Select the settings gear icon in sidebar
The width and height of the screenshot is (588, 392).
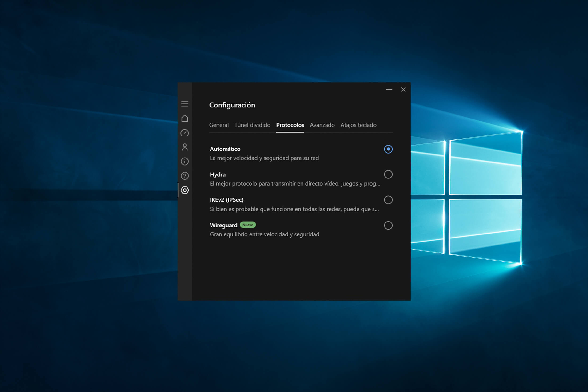click(x=185, y=190)
